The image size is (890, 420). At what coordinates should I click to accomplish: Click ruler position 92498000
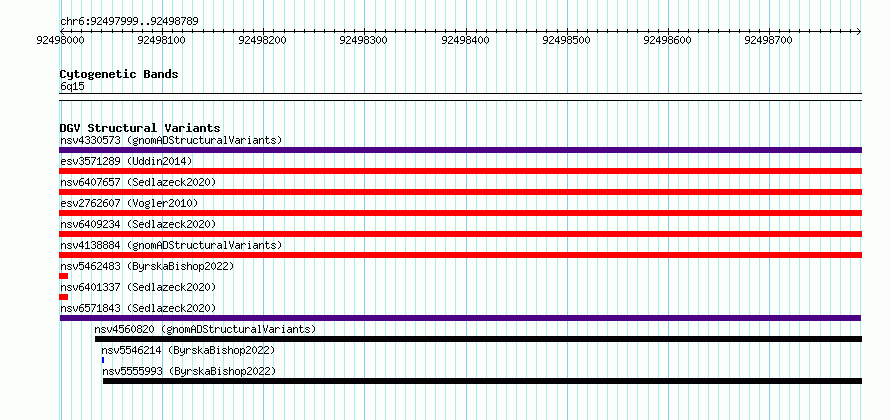coord(60,40)
